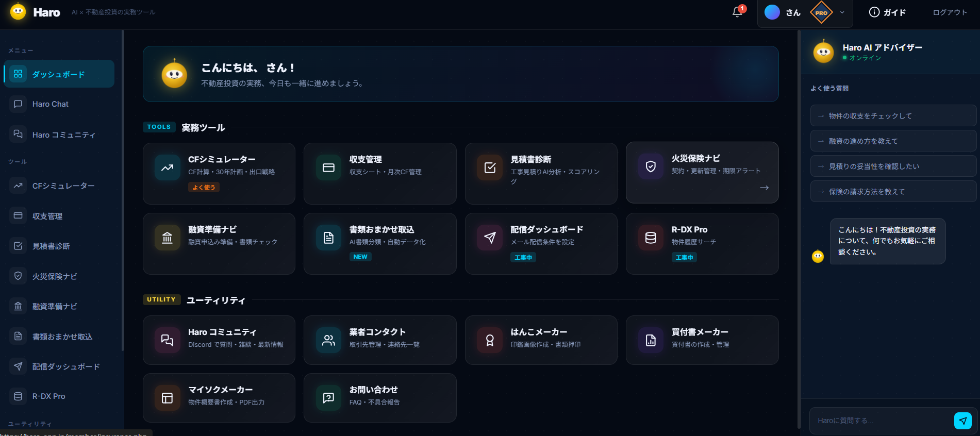Click the 配信ダッシュボード paper-plane icon in sidebar
This screenshot has width=980, height=436.
tap(18, 366)
